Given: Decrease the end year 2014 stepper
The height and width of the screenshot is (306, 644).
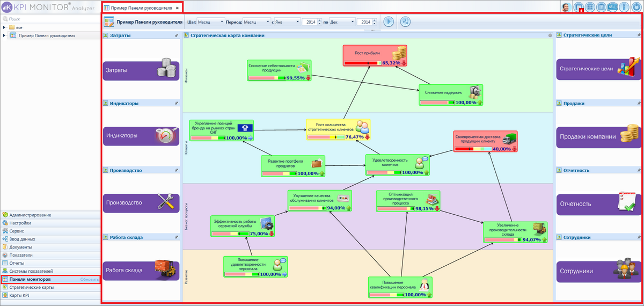Looking at the screenshot, I should point(375,24).
